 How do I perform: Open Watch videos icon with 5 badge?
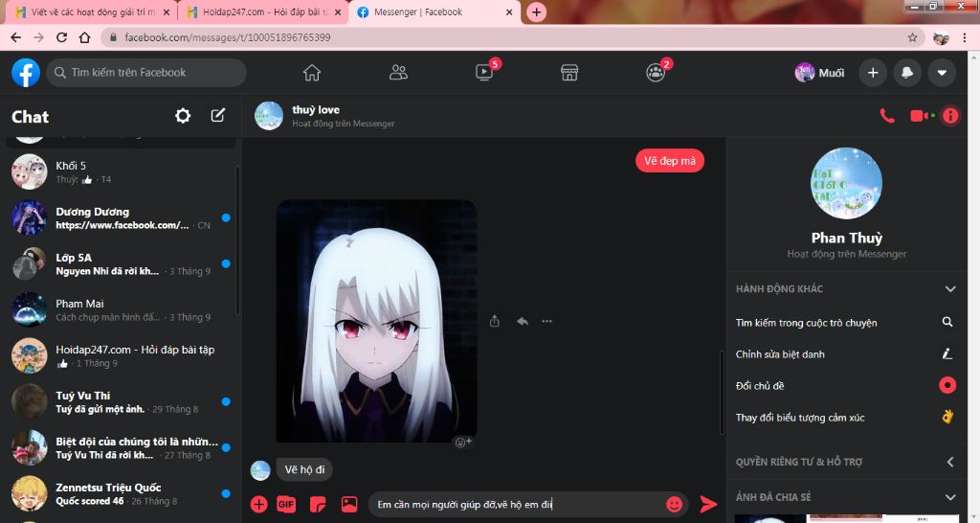pos(484,73)
